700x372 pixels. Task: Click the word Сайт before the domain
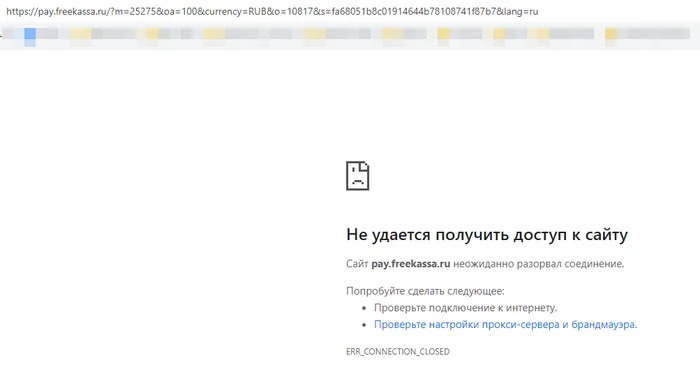tap(357, 264)
